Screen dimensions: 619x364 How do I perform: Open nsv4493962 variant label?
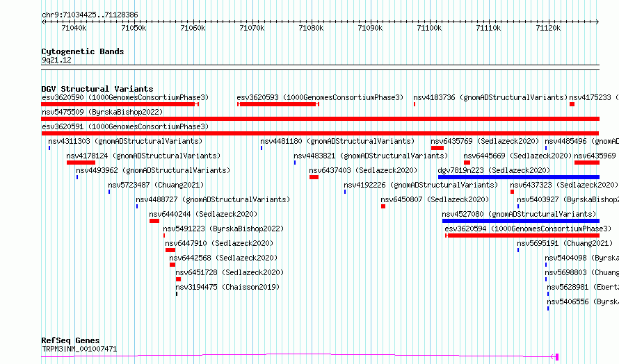(x=153, y=170)
